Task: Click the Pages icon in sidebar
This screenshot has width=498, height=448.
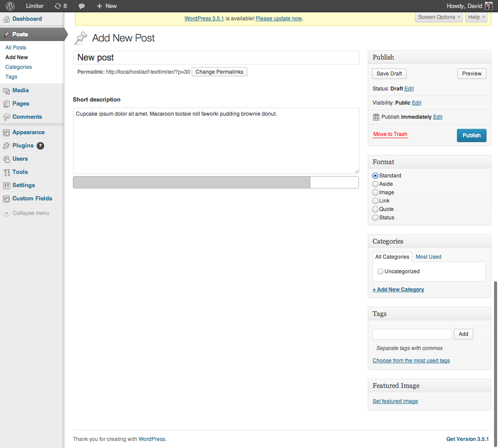Action: pos(6,104)
